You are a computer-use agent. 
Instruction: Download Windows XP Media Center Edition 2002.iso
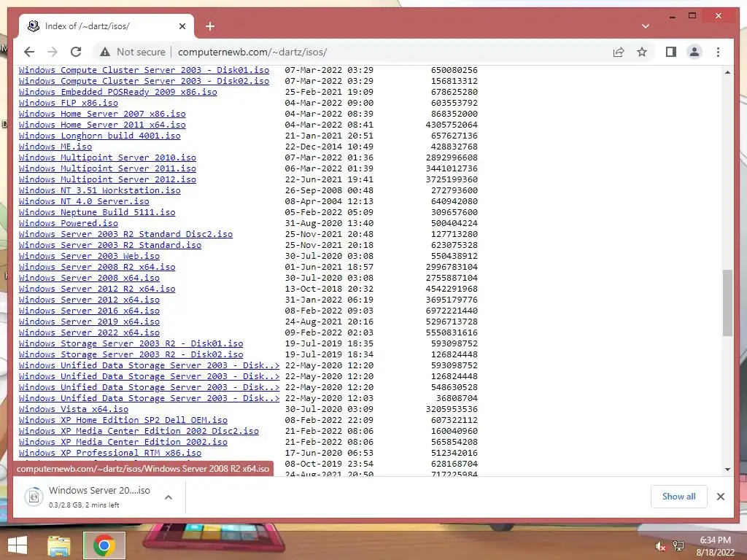pos(123,443)
